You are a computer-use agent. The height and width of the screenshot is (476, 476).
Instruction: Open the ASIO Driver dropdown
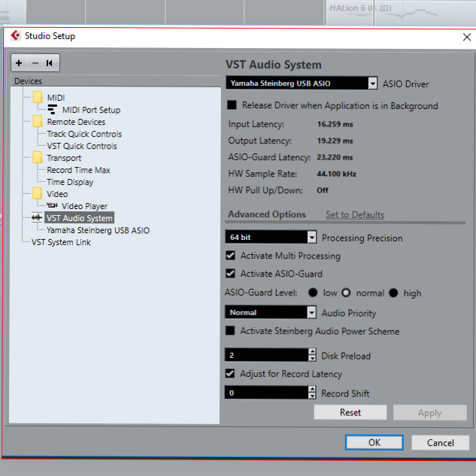click(373, 83)
